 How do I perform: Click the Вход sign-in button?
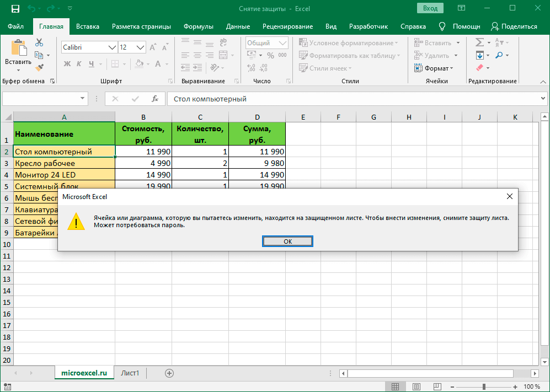click(430, 8)
